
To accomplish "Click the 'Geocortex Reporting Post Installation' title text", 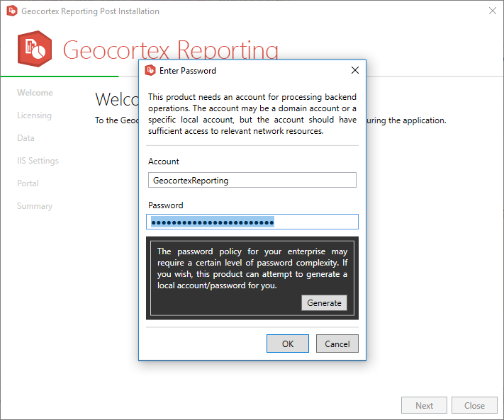I will [90, 11].
